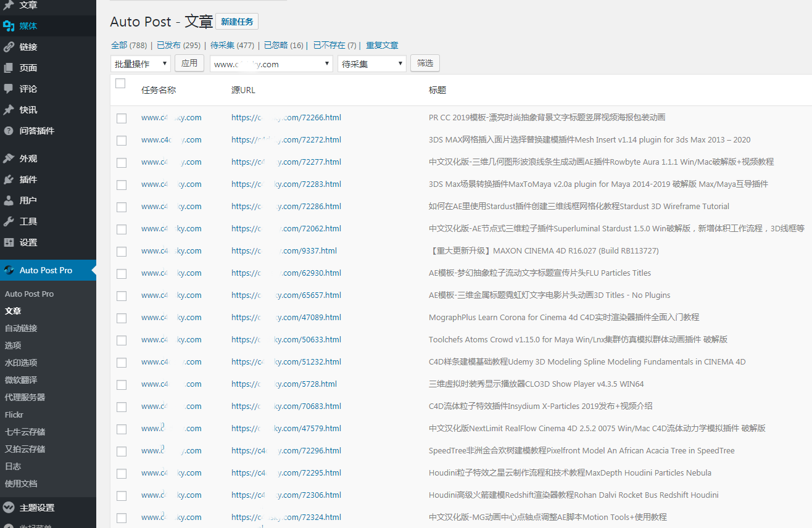Toggle the select-all checkbox in table header

tap(120, 83)
